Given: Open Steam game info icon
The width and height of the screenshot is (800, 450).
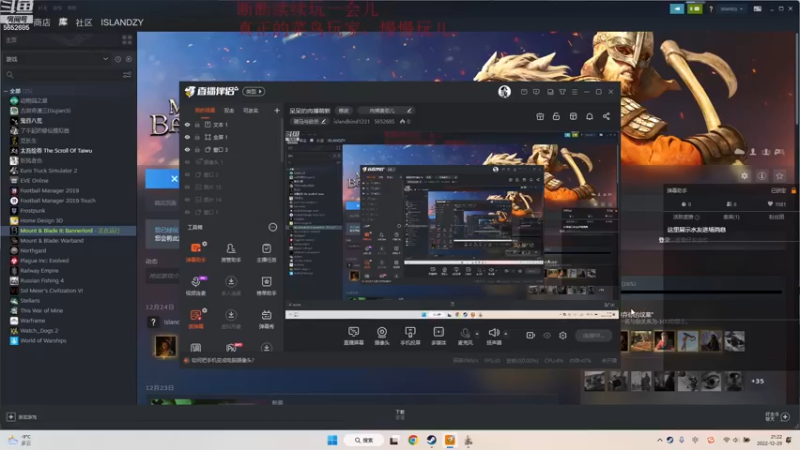Looking at the screenshot, I should click(x=762, y=176).
